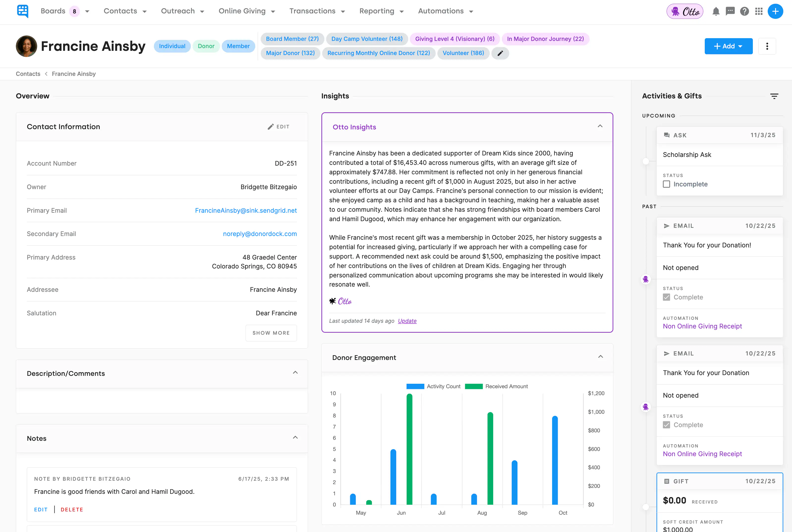792x532 pixels.
Task: Open Activities & Gifts filter icon
Action: point(774,96)
